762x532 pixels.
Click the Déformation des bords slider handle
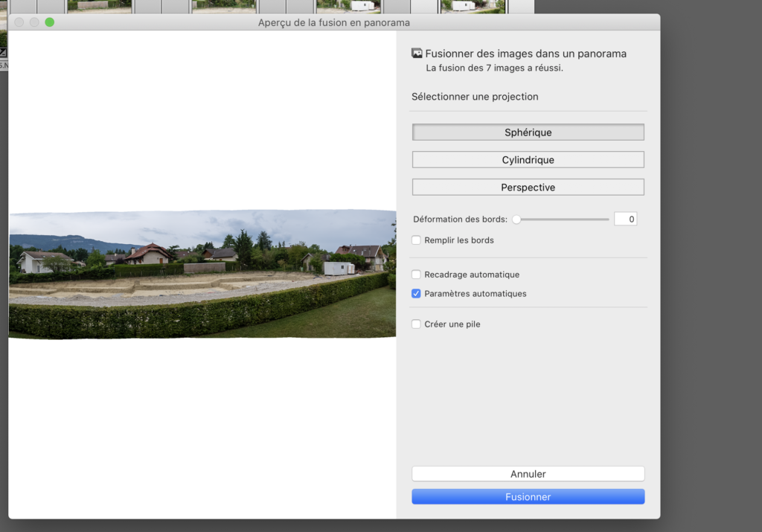coord(516,219)
